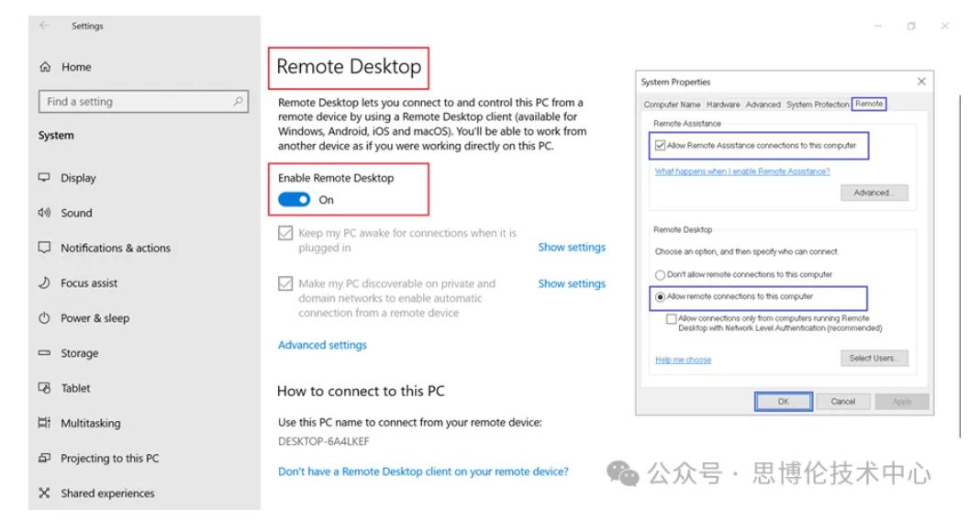Enable Network Level Authentication checkbox

(x=672, y=319)
